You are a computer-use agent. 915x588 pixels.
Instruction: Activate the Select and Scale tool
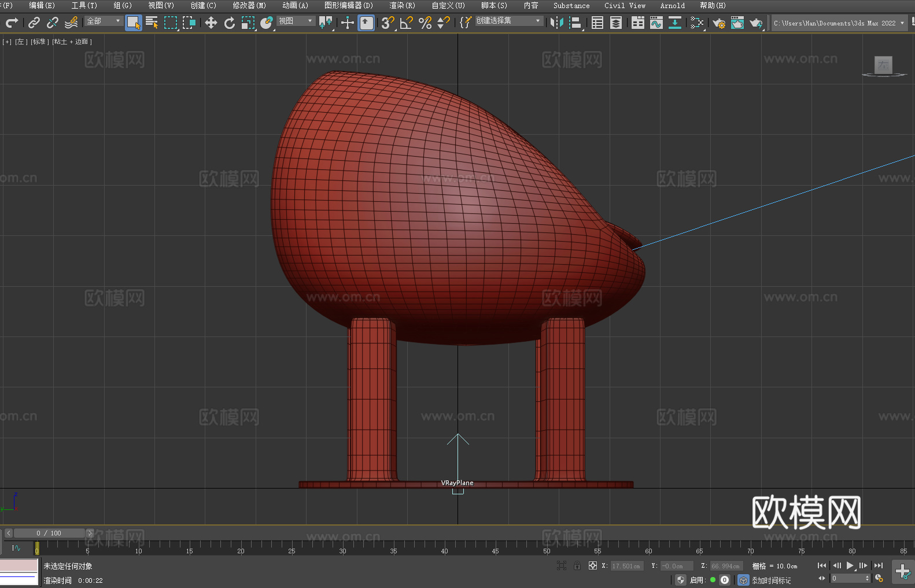pyautogui.click(x=248, y=23)
